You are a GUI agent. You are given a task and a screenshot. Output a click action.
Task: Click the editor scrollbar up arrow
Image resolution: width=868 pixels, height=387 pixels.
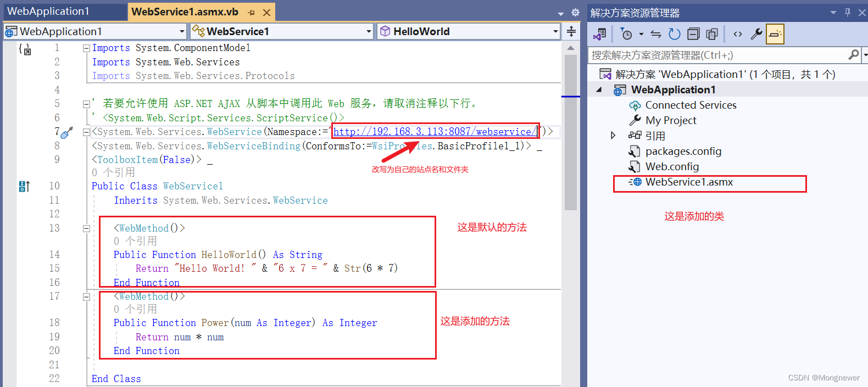point(571,48)
